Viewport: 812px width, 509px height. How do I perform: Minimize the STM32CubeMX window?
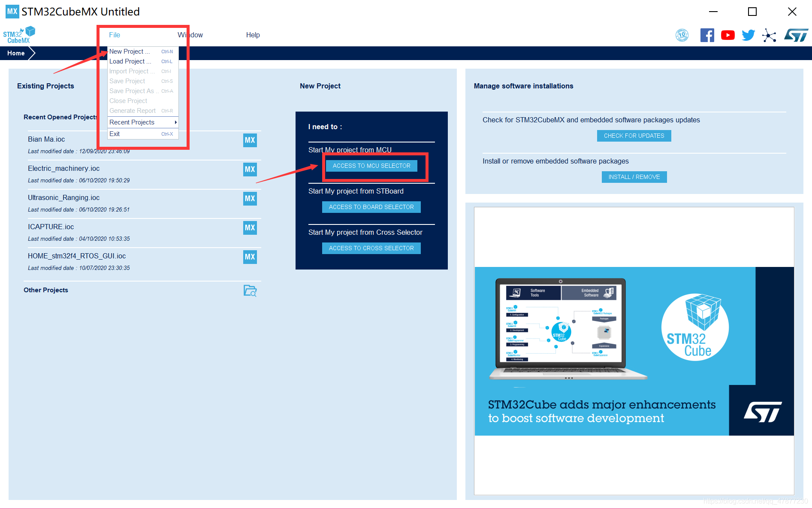pos(713,12)
